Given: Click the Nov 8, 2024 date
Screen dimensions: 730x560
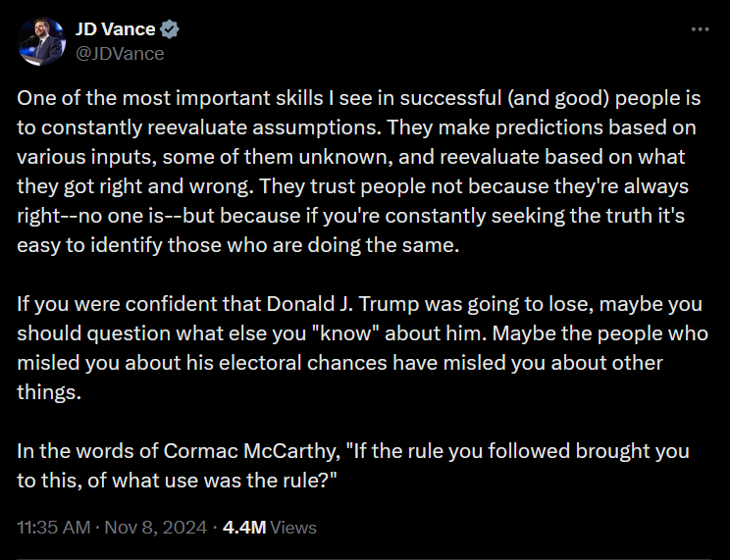Looking at the screenshot, I should 155,528.
